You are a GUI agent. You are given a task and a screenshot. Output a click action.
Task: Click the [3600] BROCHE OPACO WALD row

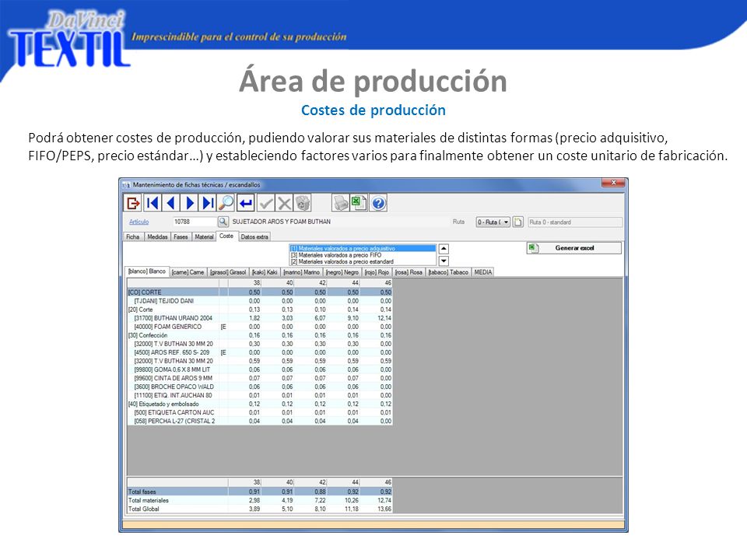pos(260,387)
